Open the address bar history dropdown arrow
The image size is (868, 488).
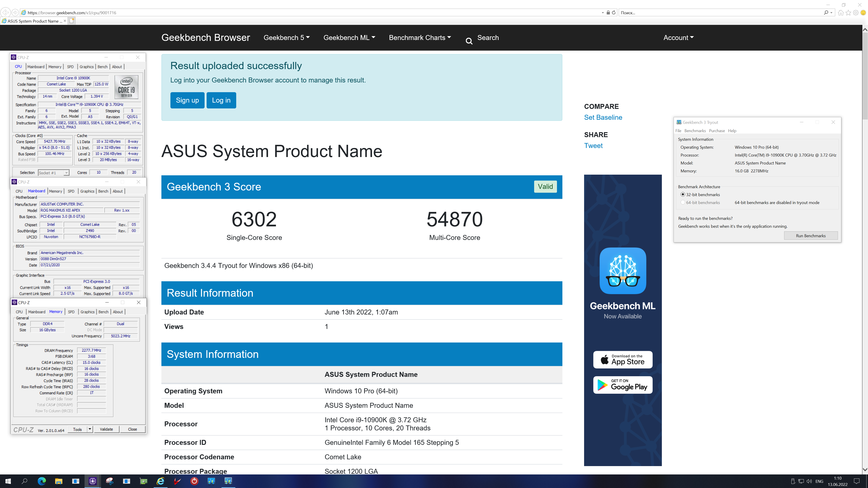(x=602, y=13)
